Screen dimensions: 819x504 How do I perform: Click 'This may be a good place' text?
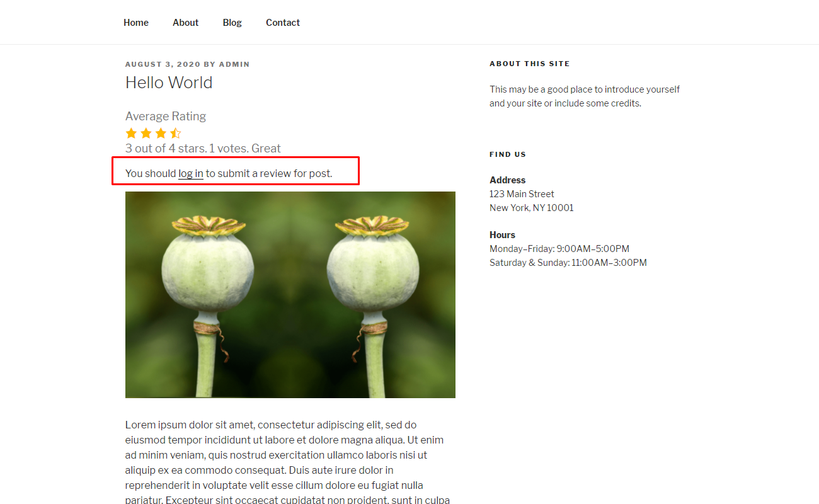point(585,96)
